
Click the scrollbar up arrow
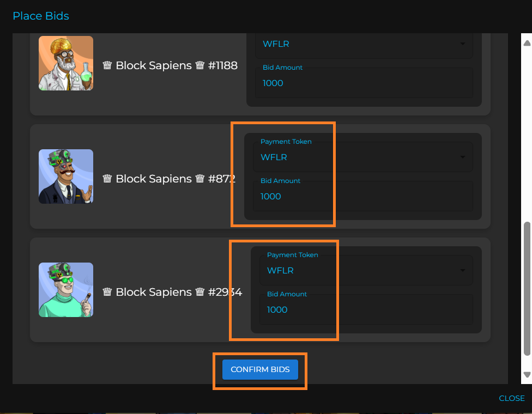[527, 44]
